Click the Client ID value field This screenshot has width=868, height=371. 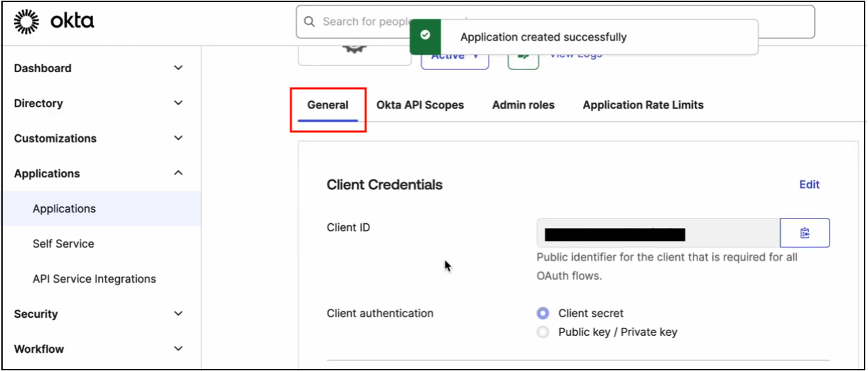658,233
